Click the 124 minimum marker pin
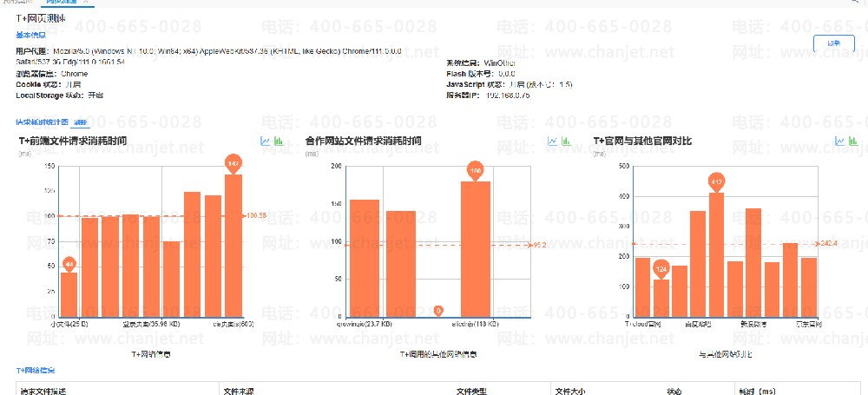 point(661,270)
